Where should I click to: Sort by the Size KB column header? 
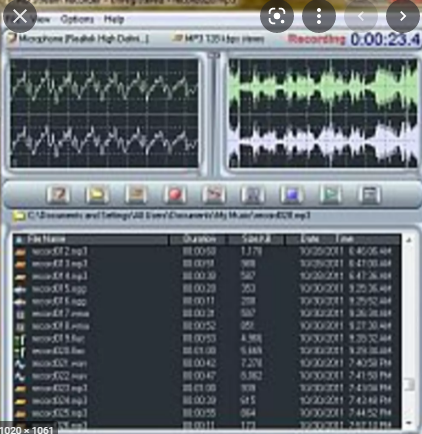point(256,239)
